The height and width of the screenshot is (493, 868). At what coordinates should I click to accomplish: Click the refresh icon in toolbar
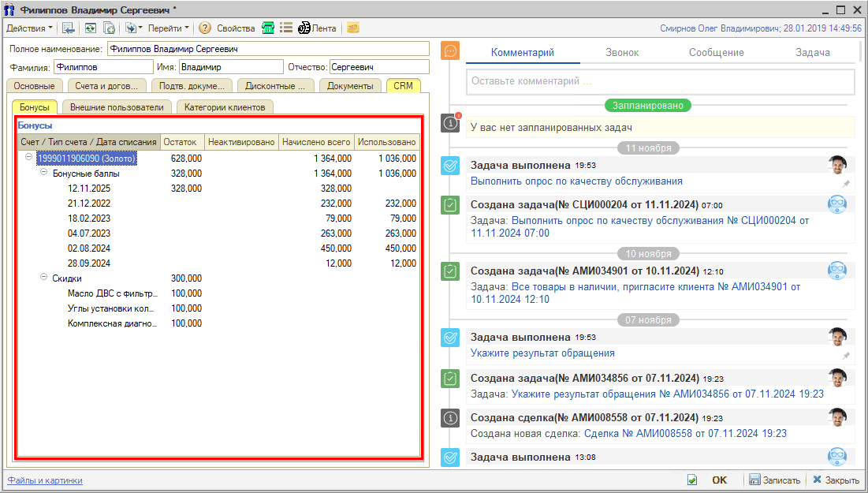91,28
